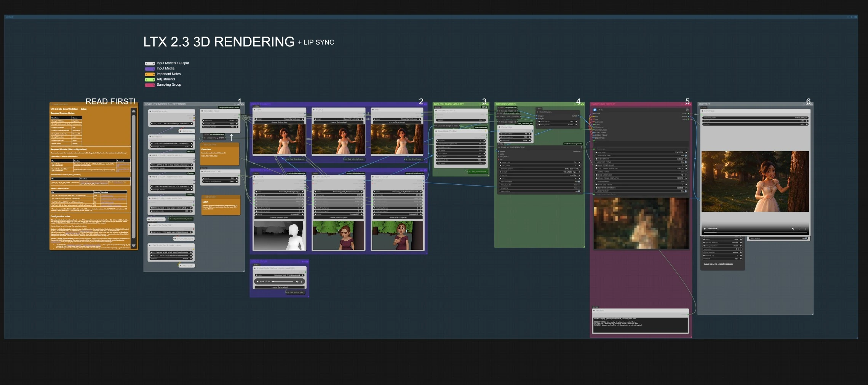Click choose video to upload in MOUTH MASK node

398,217
